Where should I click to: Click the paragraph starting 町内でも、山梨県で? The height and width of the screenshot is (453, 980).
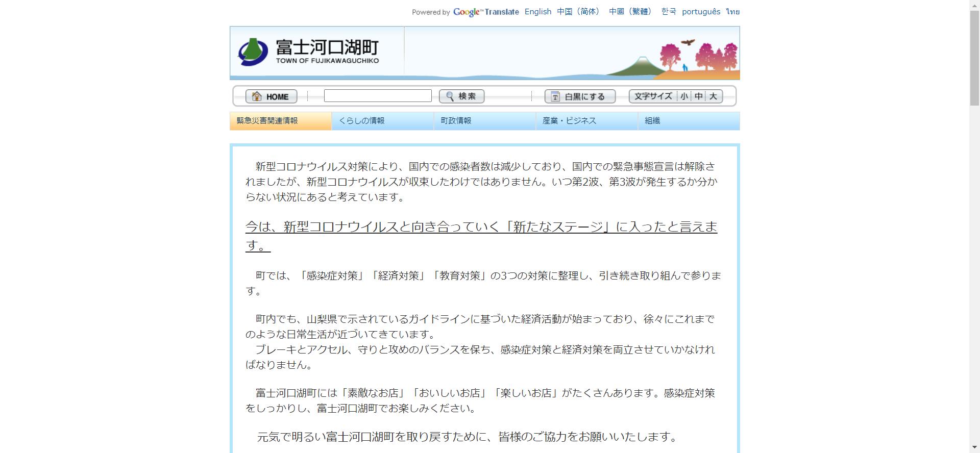coord(480,326)
